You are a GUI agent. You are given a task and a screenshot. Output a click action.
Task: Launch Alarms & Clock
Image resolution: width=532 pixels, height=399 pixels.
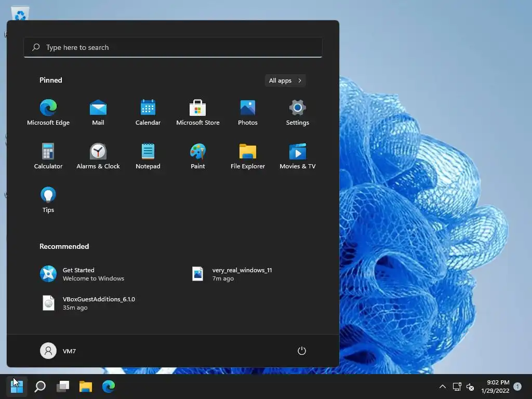(x=98, y=156)
